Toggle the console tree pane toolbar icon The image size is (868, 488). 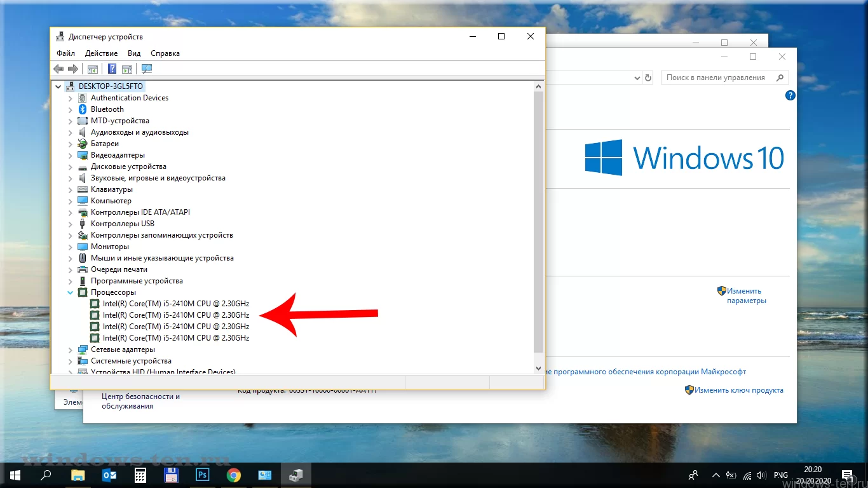(93, 69)
